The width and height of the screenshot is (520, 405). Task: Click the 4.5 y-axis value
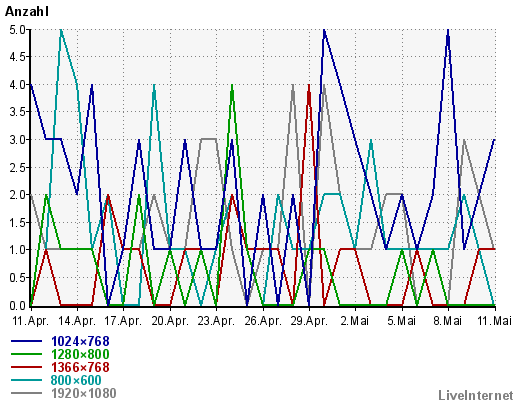click(17, 57)
